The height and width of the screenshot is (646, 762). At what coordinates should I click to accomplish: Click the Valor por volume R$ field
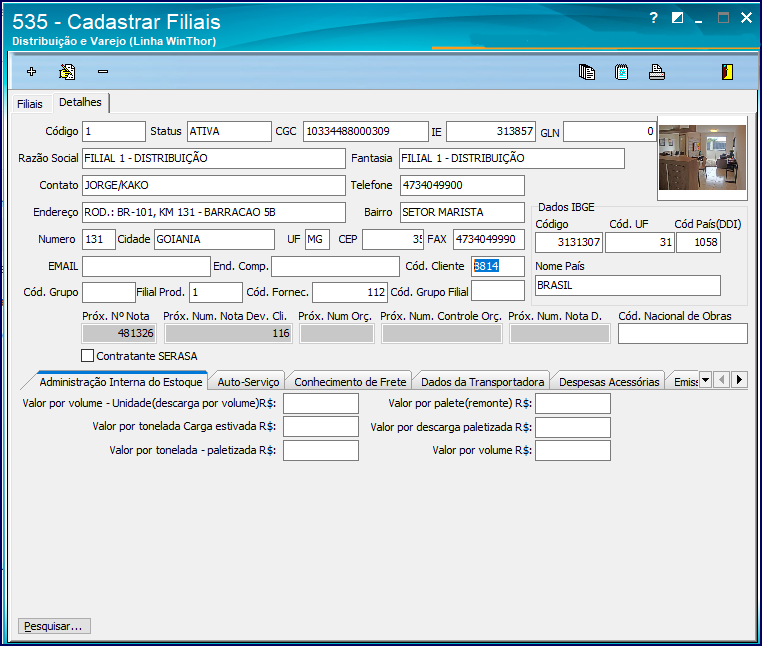572,450
